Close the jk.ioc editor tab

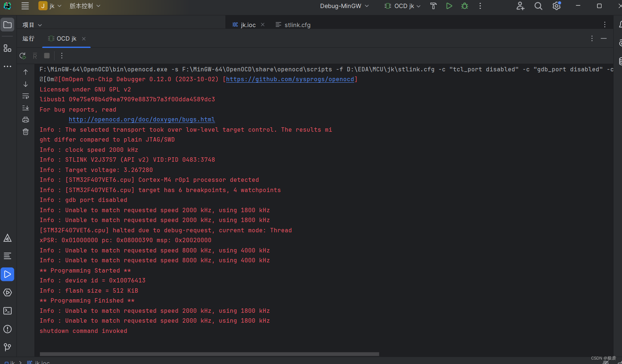tap(263, 25)
